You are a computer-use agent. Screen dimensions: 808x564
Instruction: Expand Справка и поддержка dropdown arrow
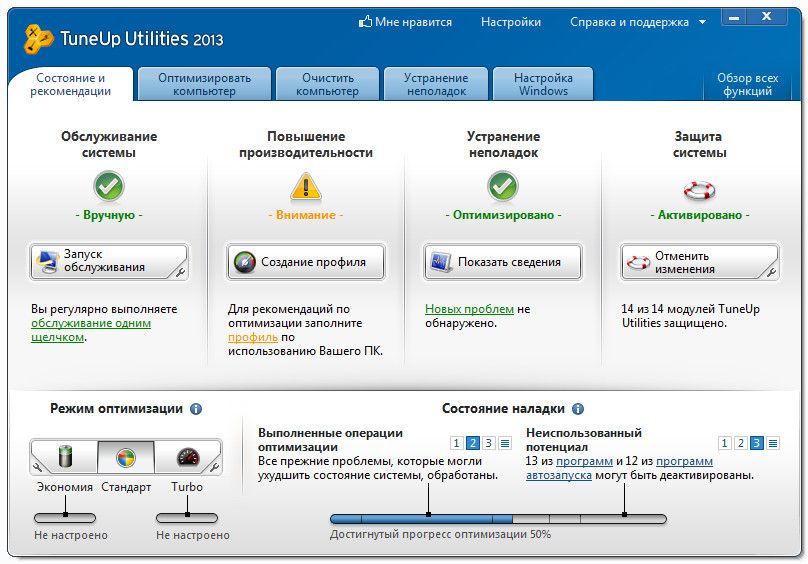(x=702, y=22)
